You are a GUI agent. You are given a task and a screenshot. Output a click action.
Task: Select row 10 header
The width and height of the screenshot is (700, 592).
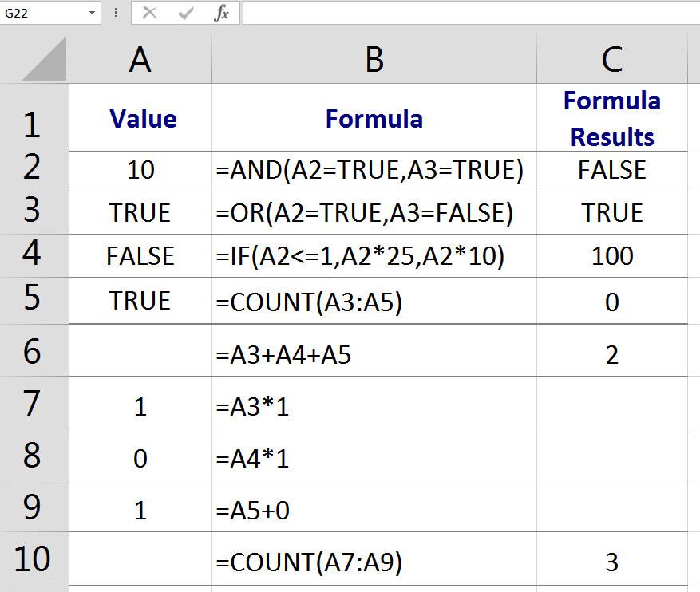(34, 559)
